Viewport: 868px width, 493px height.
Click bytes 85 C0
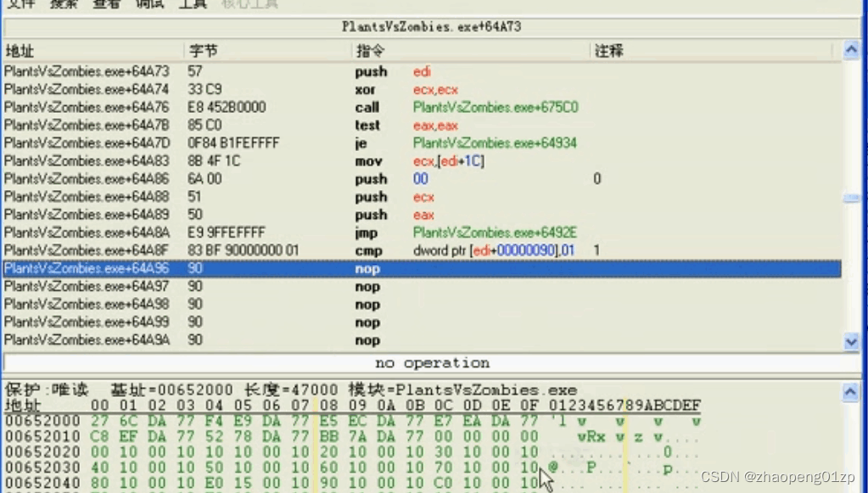coord(204,125)
